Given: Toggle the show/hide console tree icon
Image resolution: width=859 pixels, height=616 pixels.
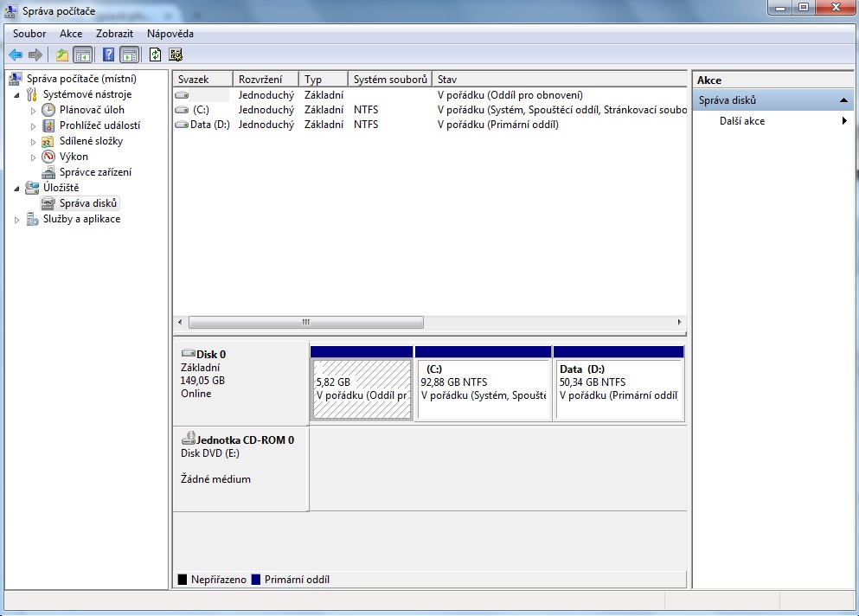Looking at the screenshot, I should (x=83, y=55).
